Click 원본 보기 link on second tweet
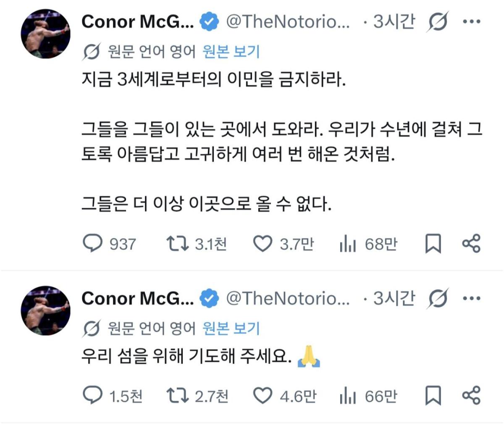This screenshot has height=426, width=504. click(x=231, y=328)
